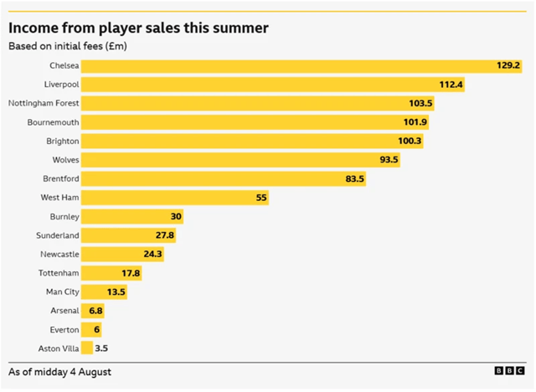Image resolution: width=536 pixels, height=392 pixels.
Task: Click the chart title about player sales
Action: (x=138, y=28)
